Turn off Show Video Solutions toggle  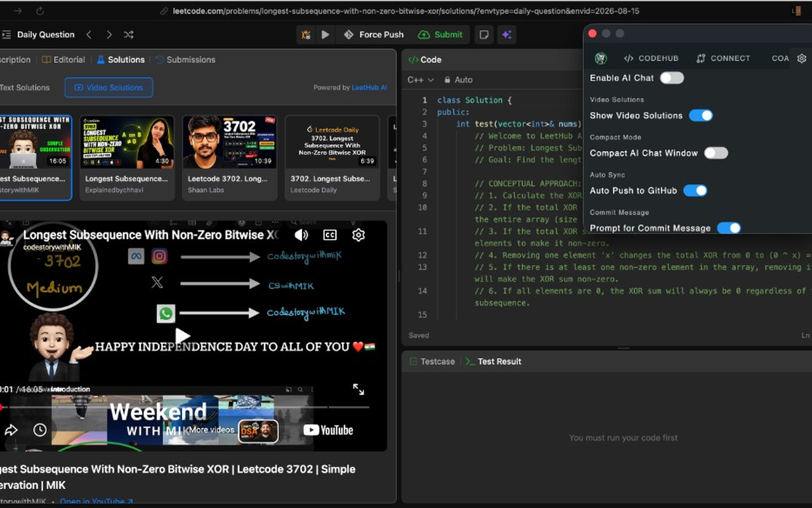tap(701, 116)
